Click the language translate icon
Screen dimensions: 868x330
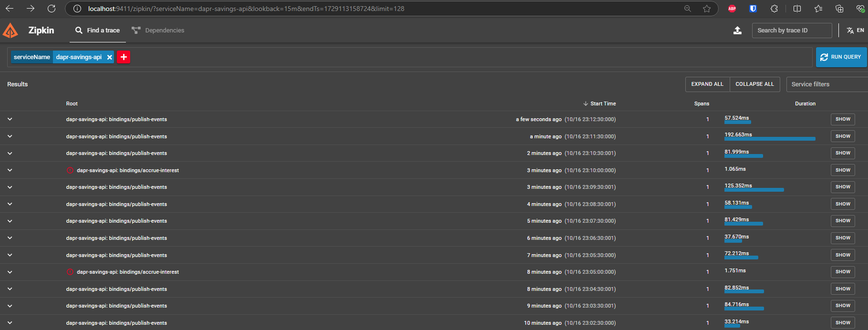(850, 31)
